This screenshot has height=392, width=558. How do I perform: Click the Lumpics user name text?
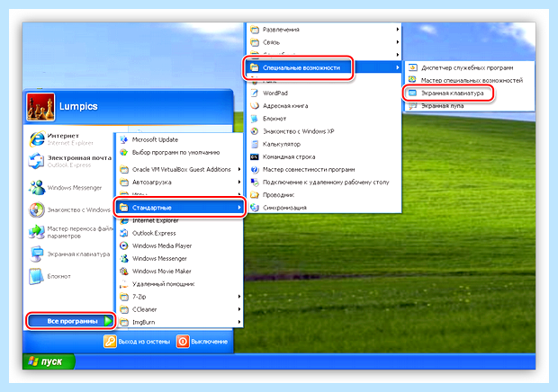pyautogui.click(x=78, y=106)
